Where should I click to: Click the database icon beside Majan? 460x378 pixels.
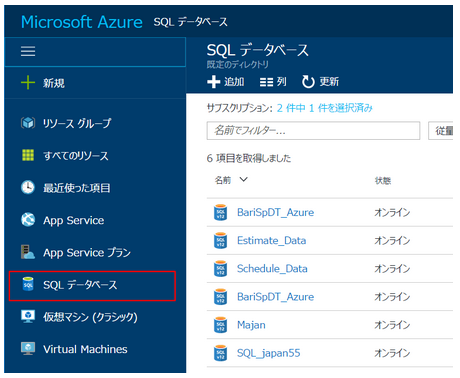pyautogui.click(x=220, y=325)
